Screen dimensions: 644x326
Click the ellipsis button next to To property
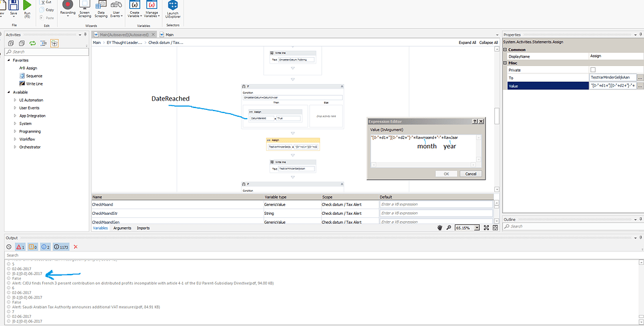coord(640,77)
